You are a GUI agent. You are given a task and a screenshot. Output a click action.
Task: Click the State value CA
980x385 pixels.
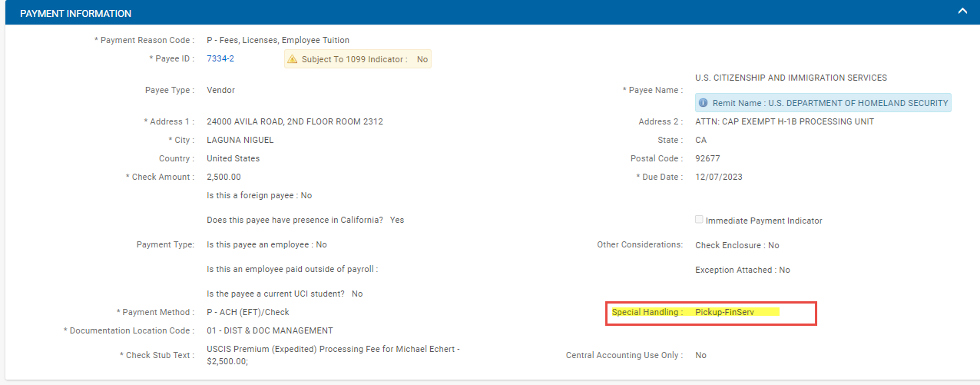coord(700,140)
